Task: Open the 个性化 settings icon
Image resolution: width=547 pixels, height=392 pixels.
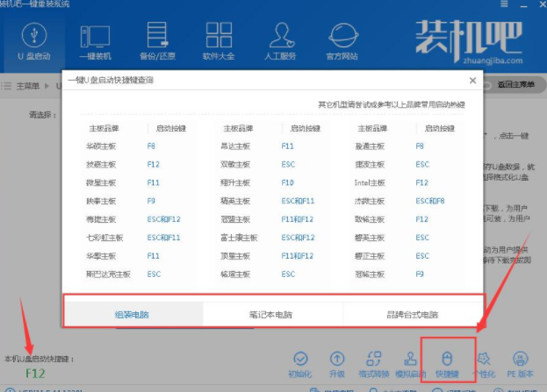Action: point(482,360)
